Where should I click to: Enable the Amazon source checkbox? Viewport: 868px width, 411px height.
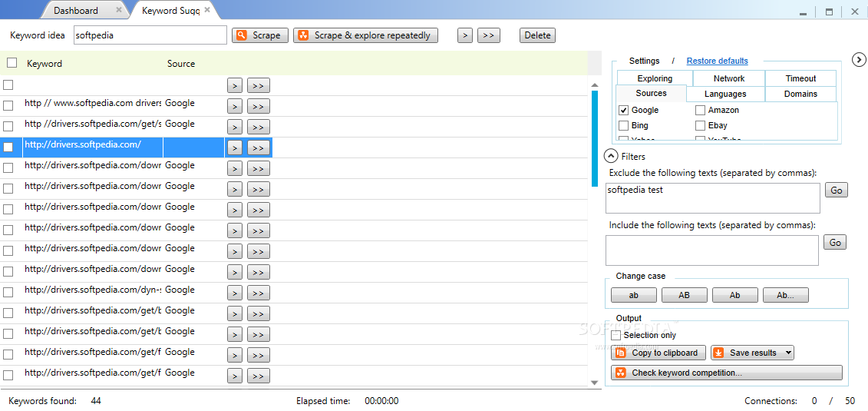click(700, 110)
